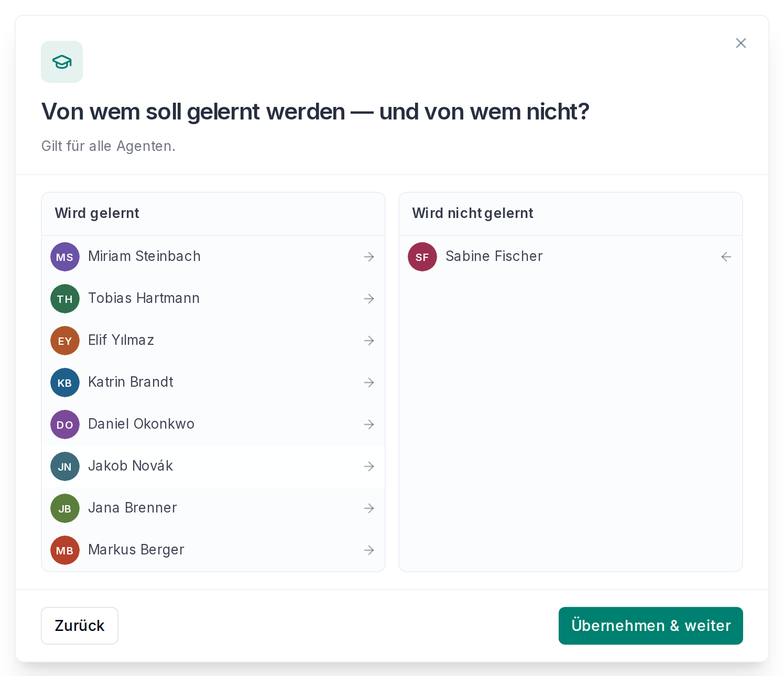Viewport: 784px width, 676px height.
Task: Select the name Daniel Okonkwo
Action: click(x=141, y=424)
